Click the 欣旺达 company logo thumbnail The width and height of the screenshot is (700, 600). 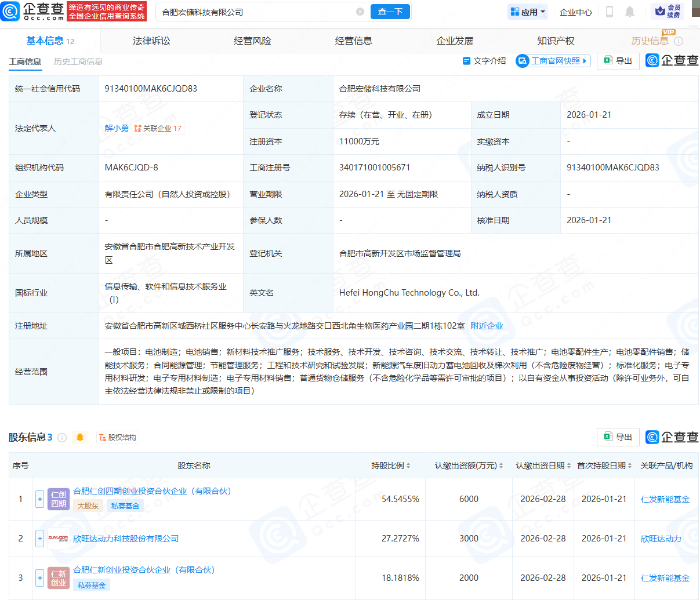tap(58, 539)
